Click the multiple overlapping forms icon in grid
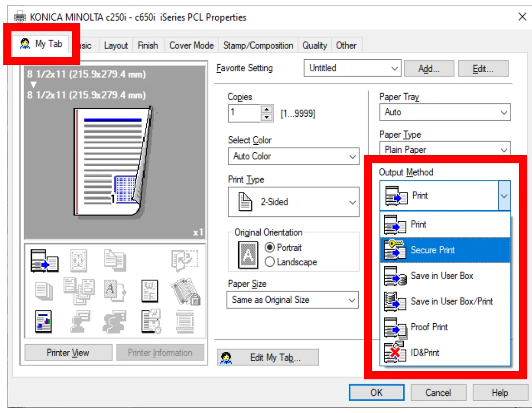 click(x=79, y=291)
